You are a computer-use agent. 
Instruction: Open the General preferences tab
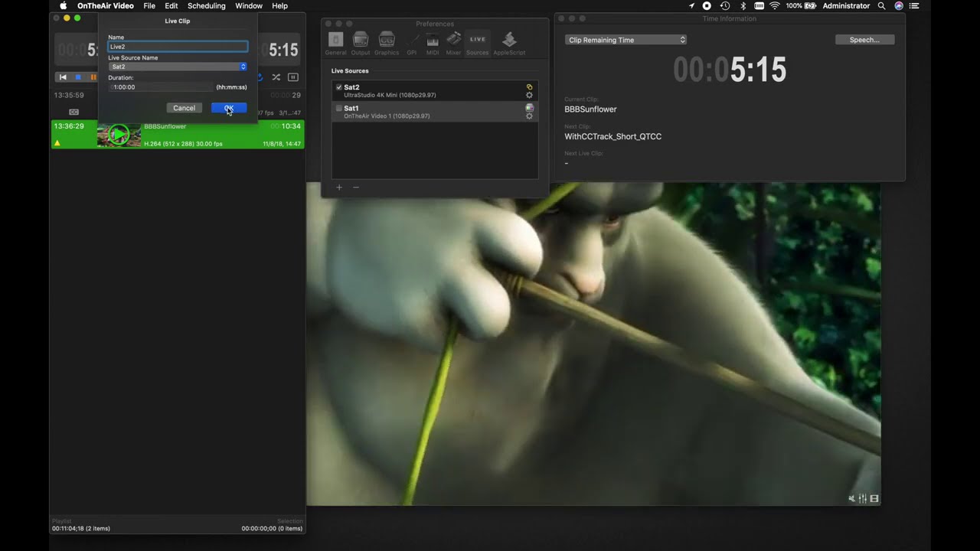coord(335,44)
